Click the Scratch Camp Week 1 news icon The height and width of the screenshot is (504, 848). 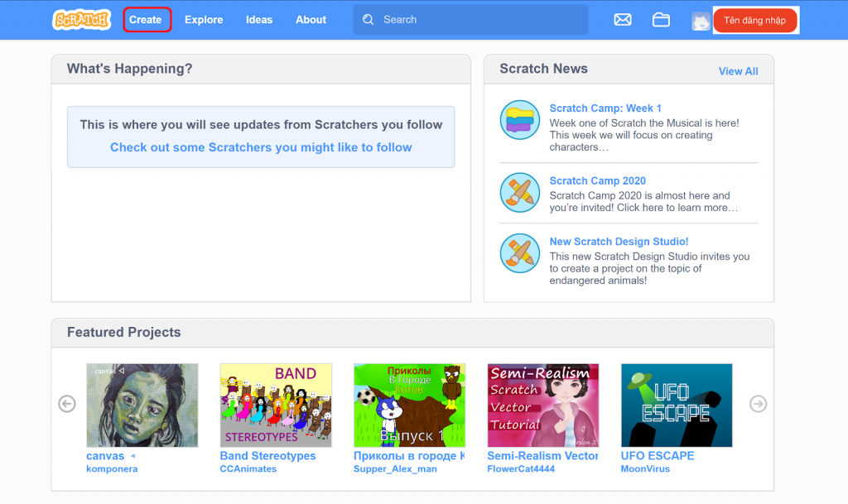[x=520, y=120]
